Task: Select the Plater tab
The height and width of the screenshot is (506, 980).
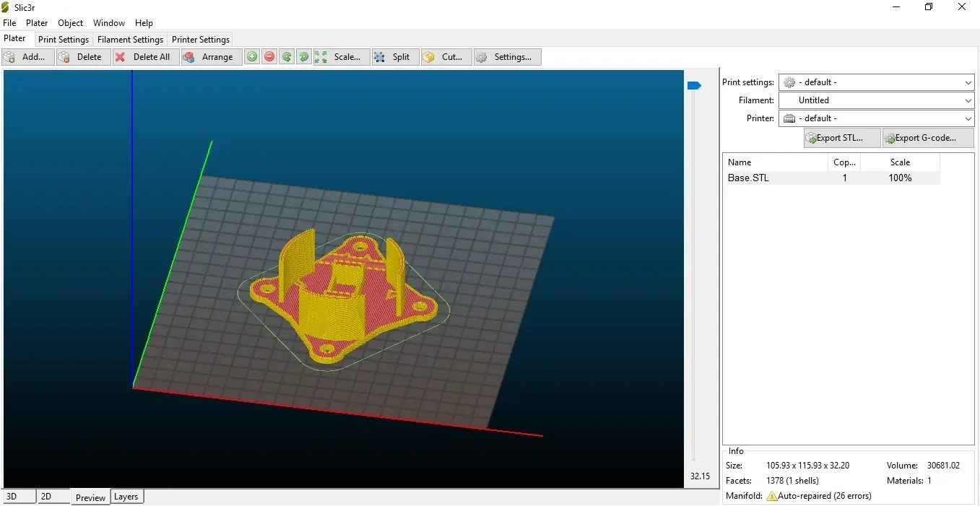Action: point(15,38)
